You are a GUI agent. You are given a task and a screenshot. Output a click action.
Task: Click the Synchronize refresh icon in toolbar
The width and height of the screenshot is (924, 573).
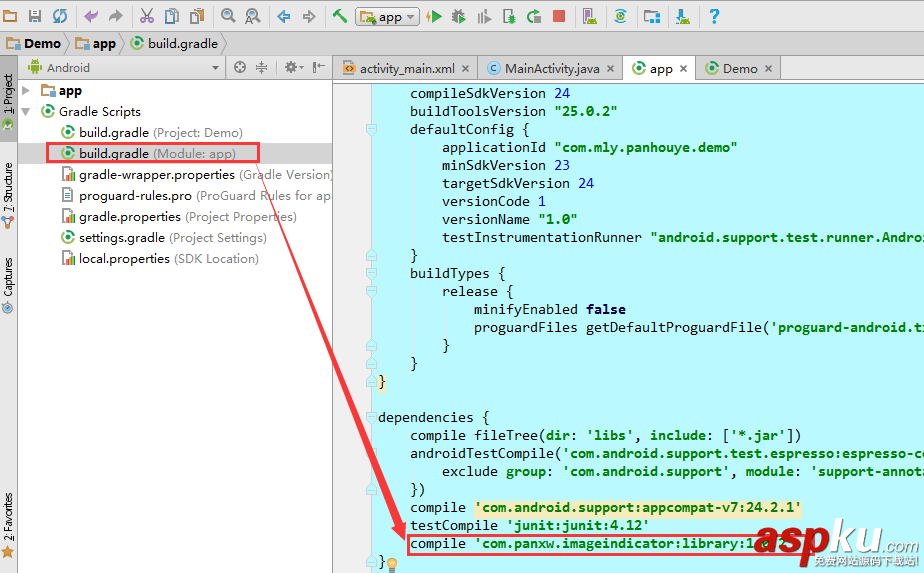click(x=60, y=16)
